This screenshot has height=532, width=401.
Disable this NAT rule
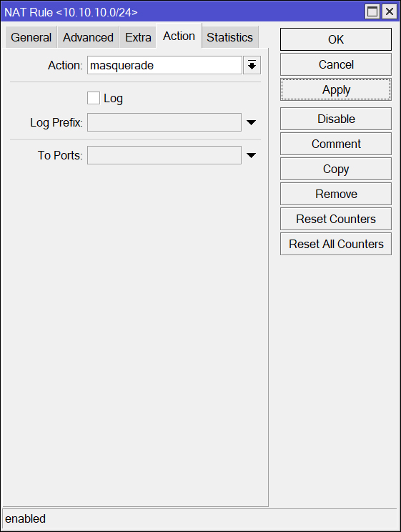pos(336,119)
